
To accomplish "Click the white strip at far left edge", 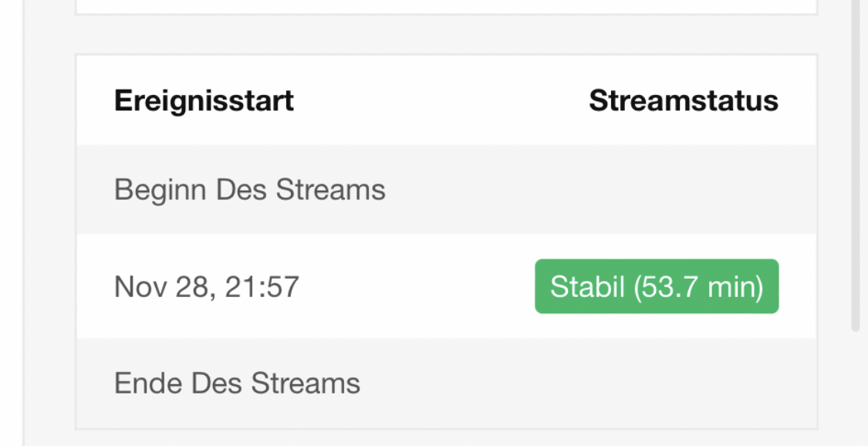I will [x=11, y=223].
